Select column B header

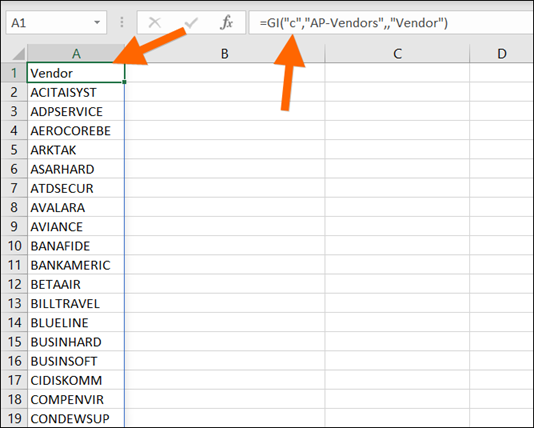pyautogui.click(x=225, y=54)
